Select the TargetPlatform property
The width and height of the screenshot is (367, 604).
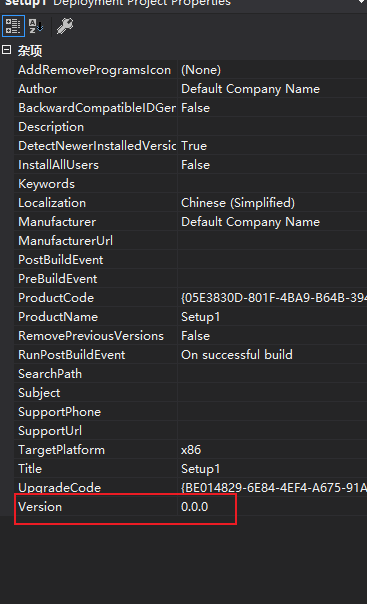pyautogui.click(x=61, y=450)
